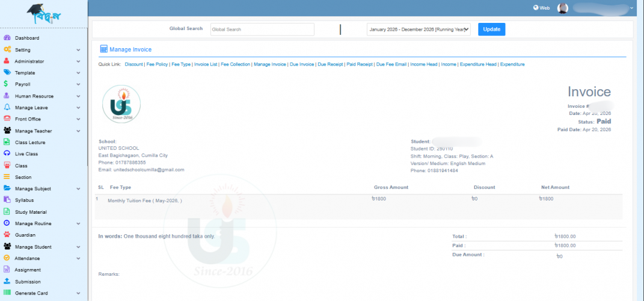The width and height of the screenshot is (644, 301).
Task: Expand the Generate Card chevron
Action: 78,294
